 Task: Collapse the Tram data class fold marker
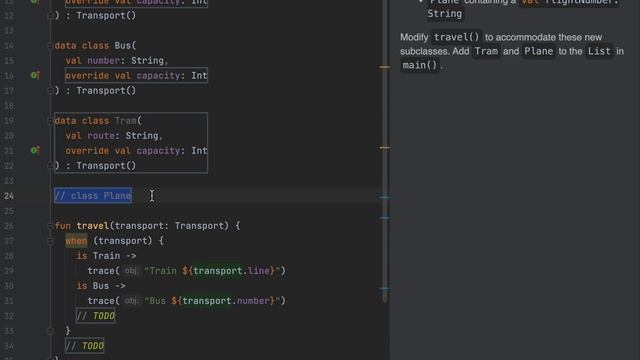[50, 120]
